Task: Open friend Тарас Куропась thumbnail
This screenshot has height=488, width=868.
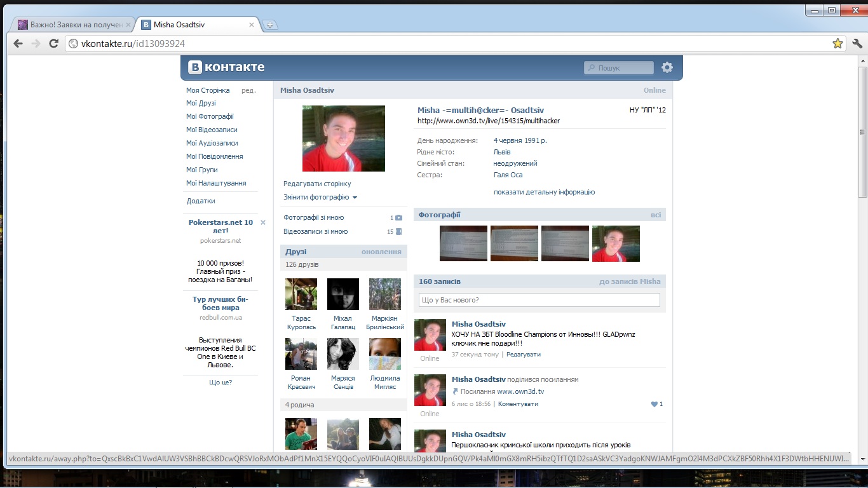Action: (301, 294)
